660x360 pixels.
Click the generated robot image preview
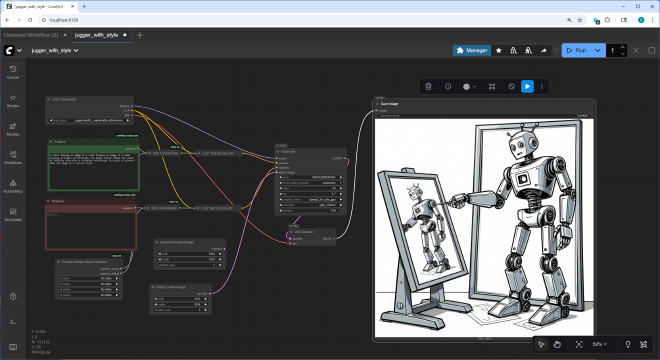484,227
